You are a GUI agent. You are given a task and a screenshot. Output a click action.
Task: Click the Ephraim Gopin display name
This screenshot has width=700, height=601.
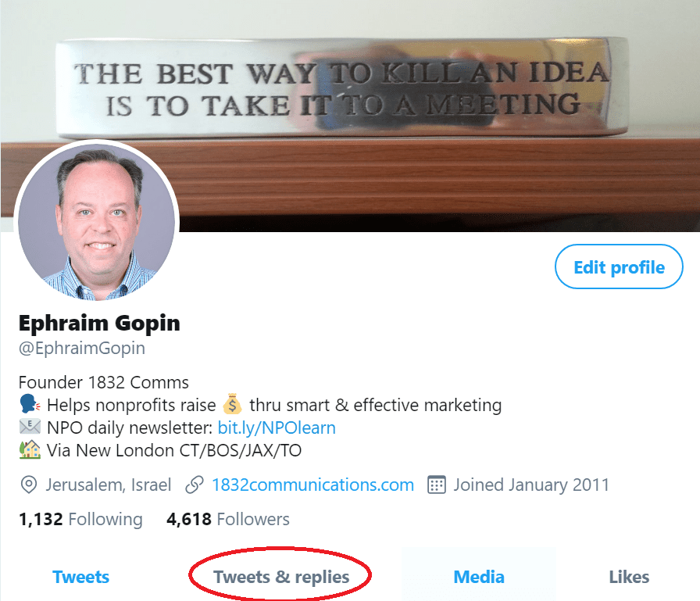click(x=99, y=324)
